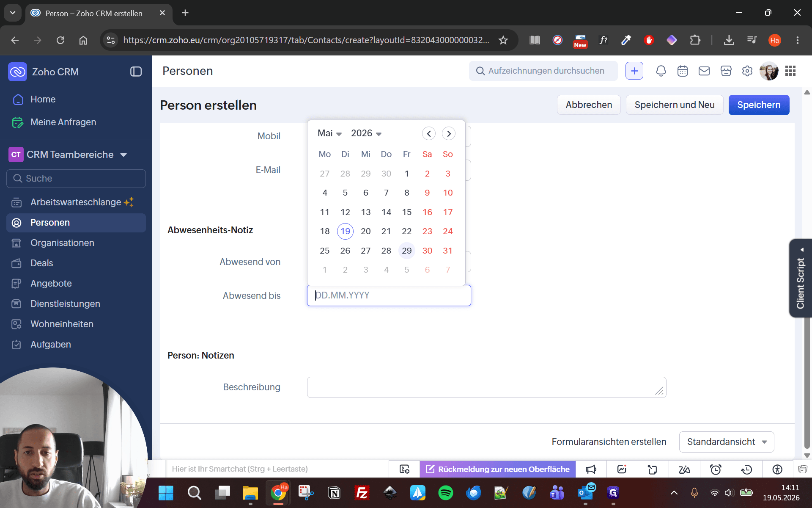This screenshot has height=508, width=812.
Task: Click the blue plus create button
Action: (x=634, y=71)
